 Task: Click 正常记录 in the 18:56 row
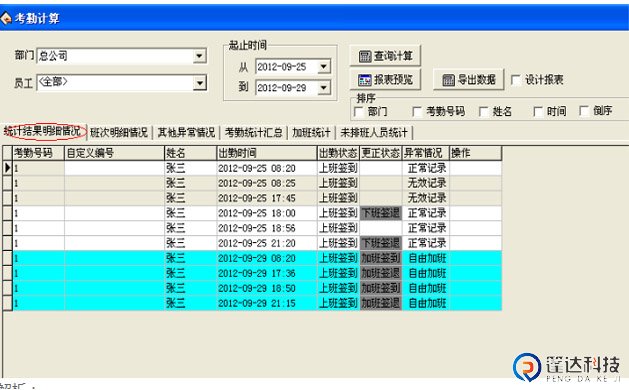427,228
